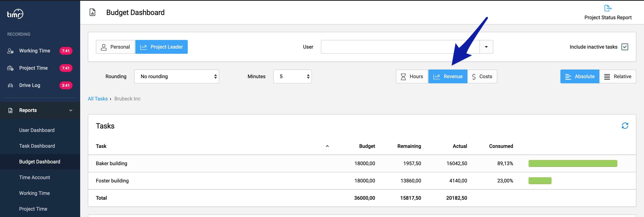Screen dimensions: 644x217
Task: Open the Rounding select box
Action: (177, 77)
